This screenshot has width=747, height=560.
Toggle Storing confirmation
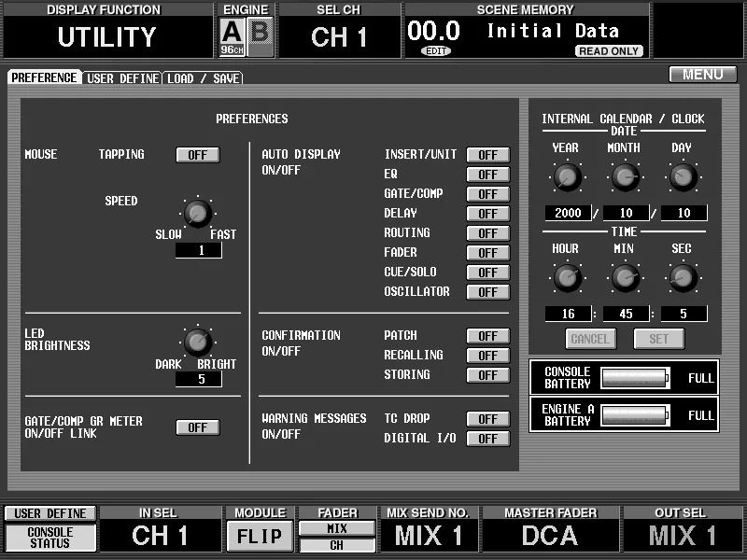(x=487, y=375)
